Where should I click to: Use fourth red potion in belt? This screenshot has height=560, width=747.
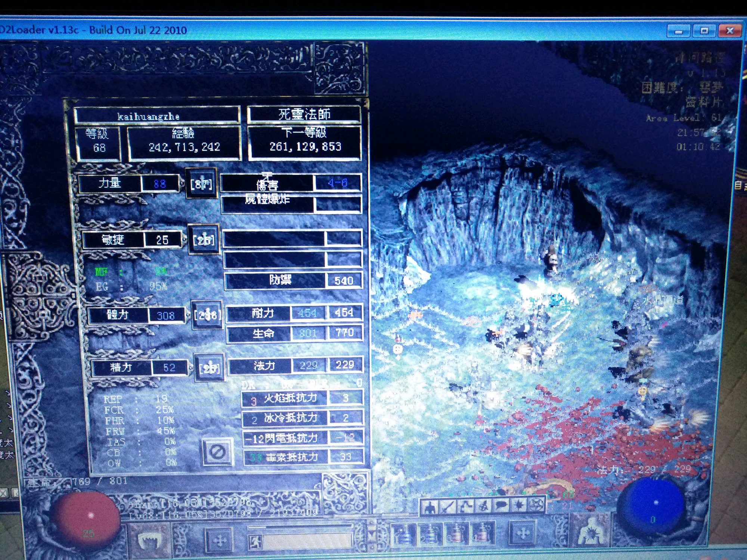pos(482,533)
